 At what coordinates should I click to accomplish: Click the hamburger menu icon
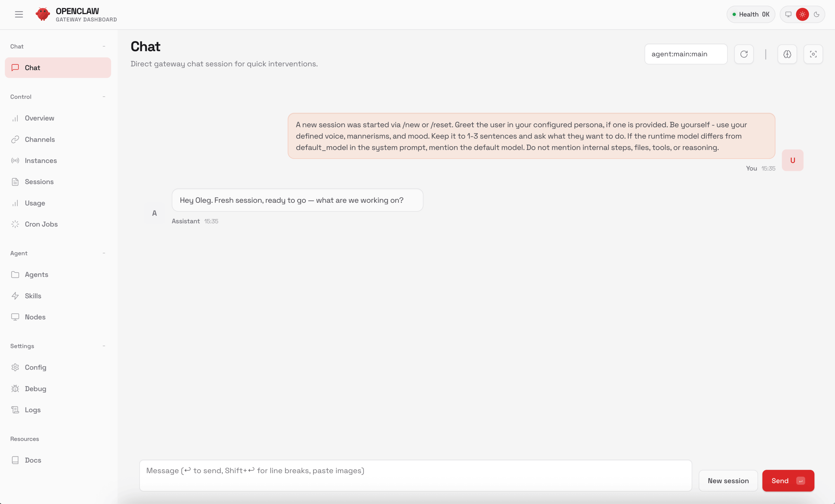coord(19,14)
